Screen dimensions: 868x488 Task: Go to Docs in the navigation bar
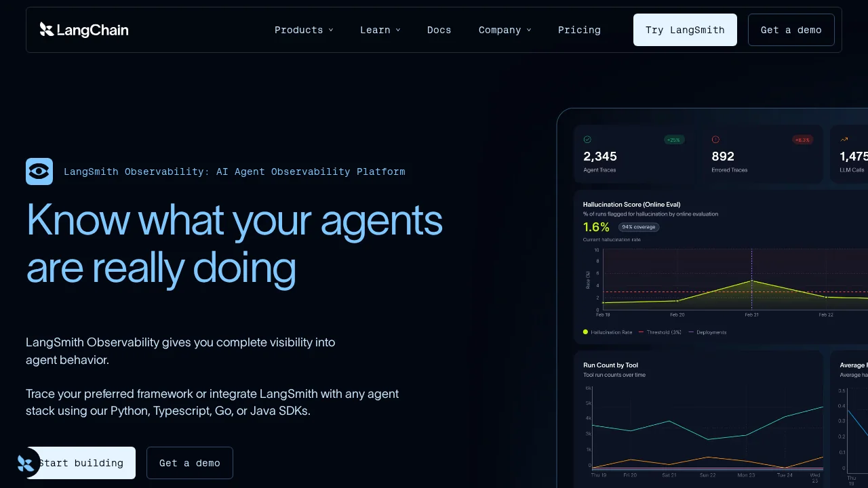[439, 30]
